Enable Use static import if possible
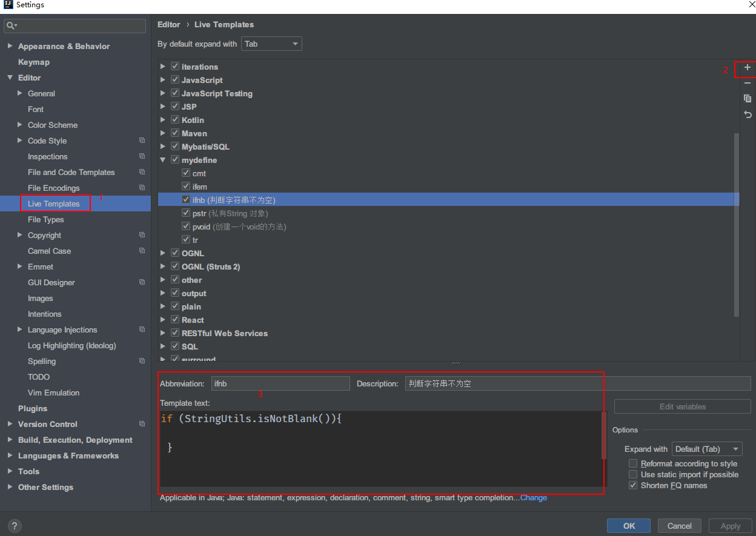The width and height of the screenshot is (756, 536). (633, 475)
